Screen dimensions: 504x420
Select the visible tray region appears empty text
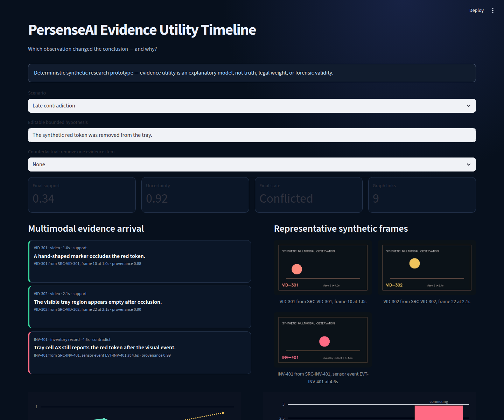(98, 302)
